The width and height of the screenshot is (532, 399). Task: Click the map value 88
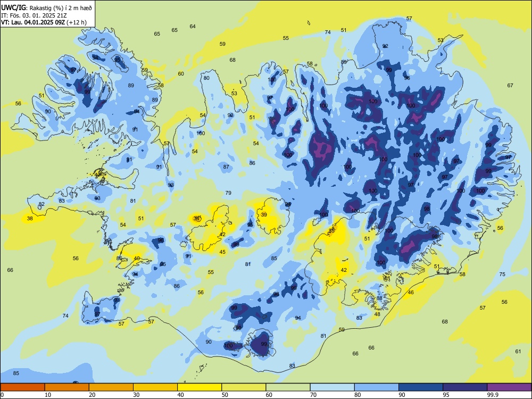380,298
